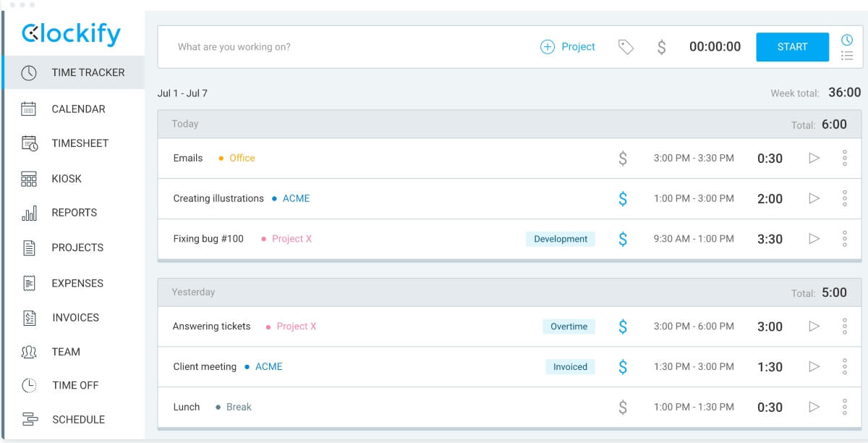
Task: Open the Expenses receipt icon
Action: point(29,283)
